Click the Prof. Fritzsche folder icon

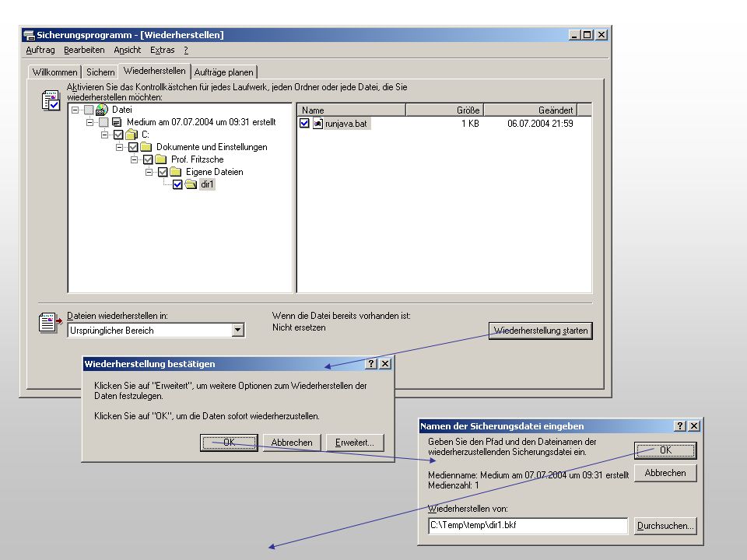pos(161,159)
